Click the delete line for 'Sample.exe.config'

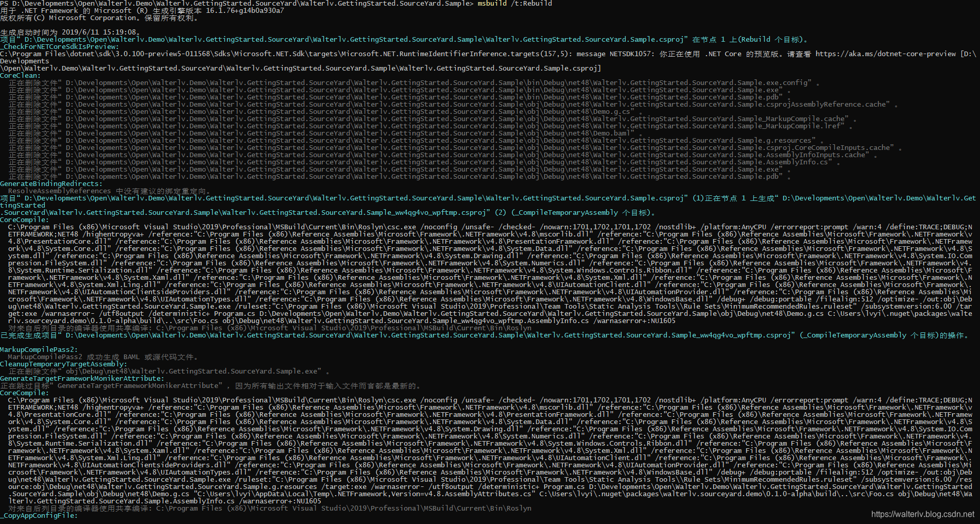coord(414,82)
